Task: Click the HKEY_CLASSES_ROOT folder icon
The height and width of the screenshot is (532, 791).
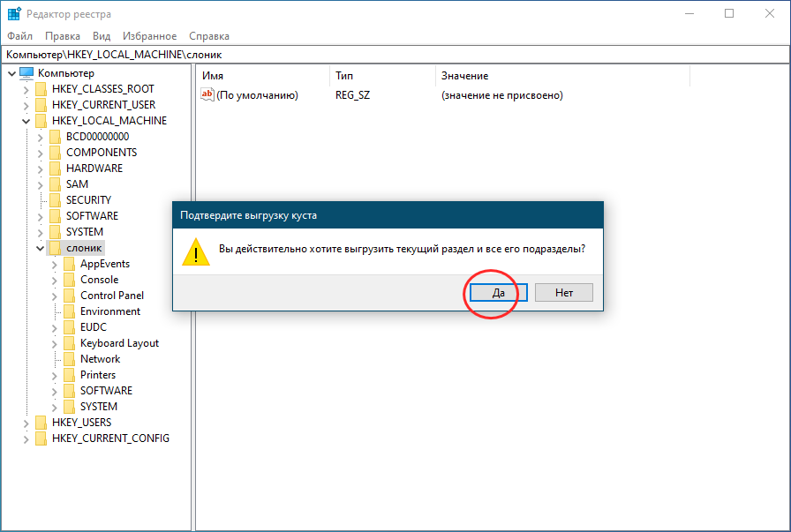Action: 41,89
